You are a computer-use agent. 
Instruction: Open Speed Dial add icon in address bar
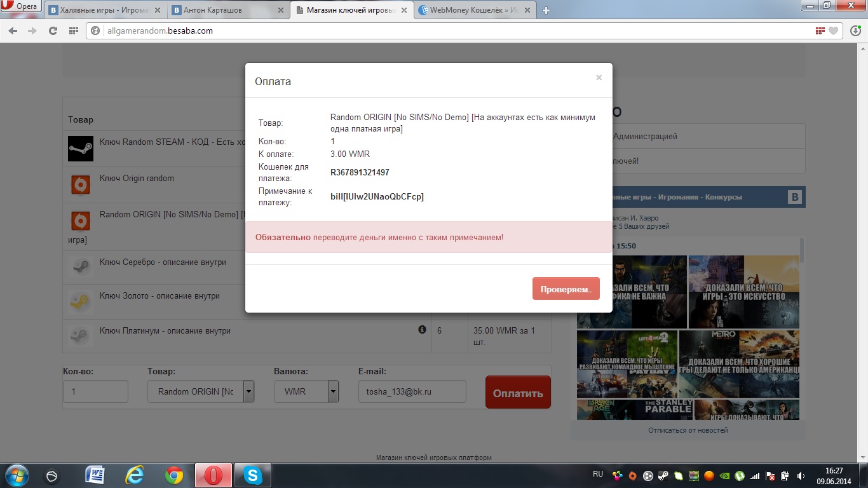tap(820, 30)
